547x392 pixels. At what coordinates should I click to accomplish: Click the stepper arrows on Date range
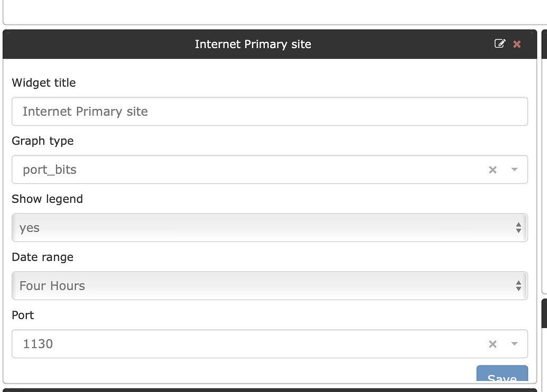tap(520, 286)
